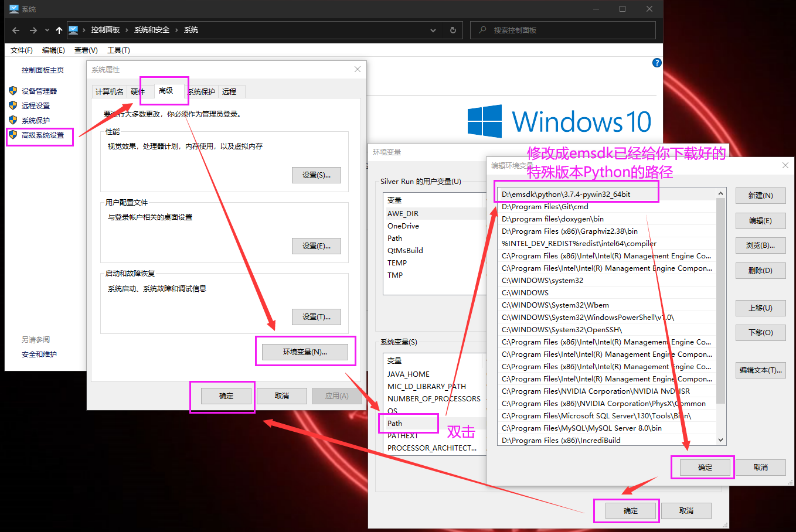This screenshot has height=532, width=796.
Task: Click 取消 in 系统属性 dialog
Action: click(282, 396)
